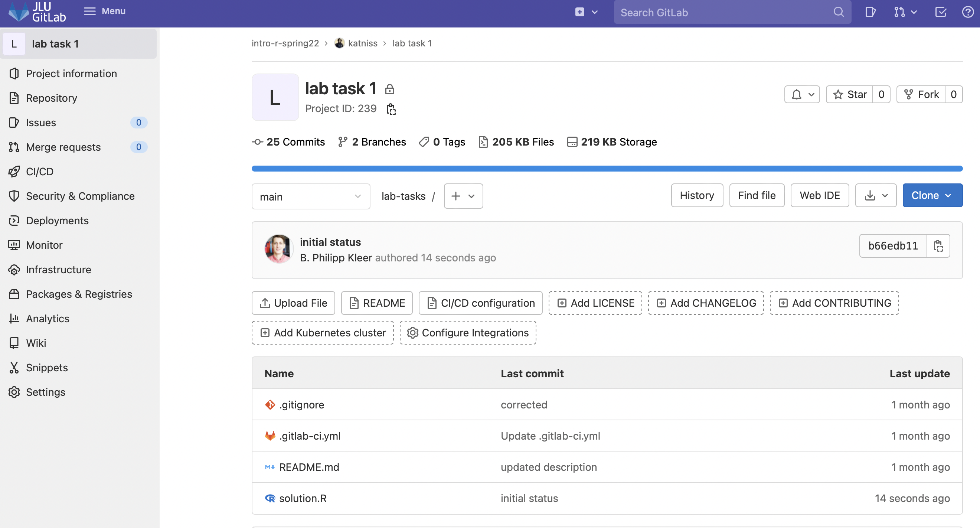Viewport: 980px width, 528px height.
Task: Open Snippets in the sidebar
Action: [47, 368]
